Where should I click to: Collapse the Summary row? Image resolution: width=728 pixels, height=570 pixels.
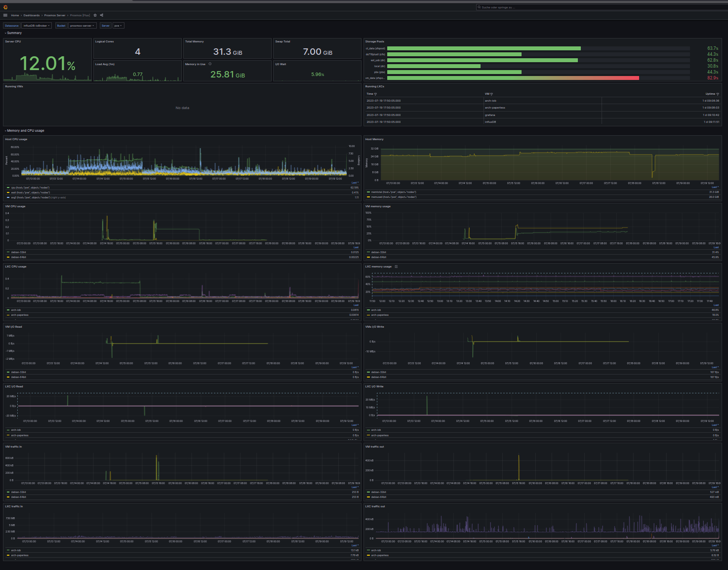click(x=13, y=33)
